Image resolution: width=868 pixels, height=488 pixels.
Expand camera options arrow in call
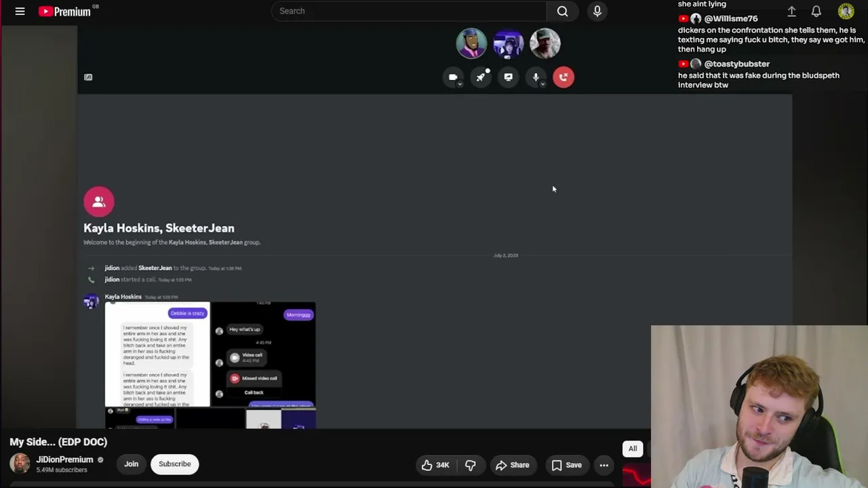pyautogui.click(x=460, y=84)
